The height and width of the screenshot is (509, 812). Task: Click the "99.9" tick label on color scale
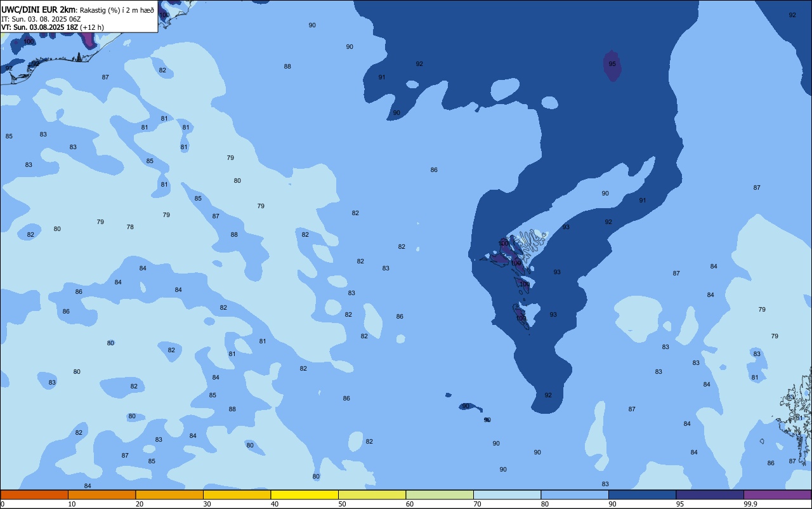(x=750, y=504)
